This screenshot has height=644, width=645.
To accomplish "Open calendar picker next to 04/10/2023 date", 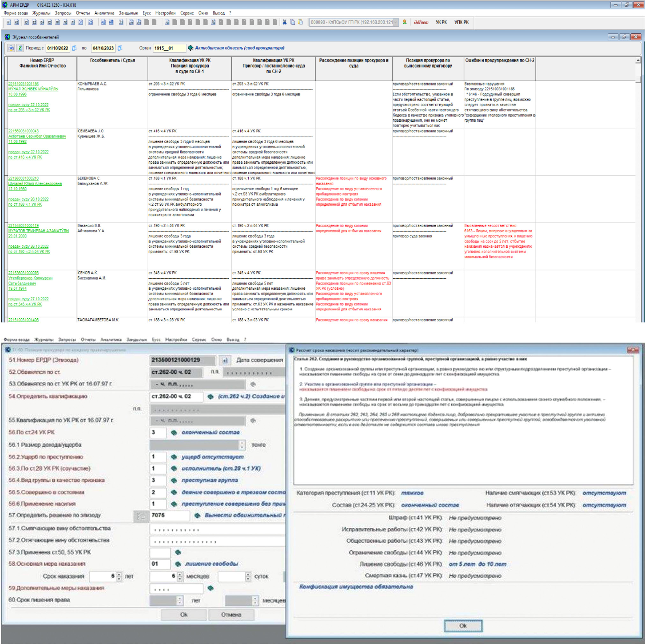I will coord(120,48).
